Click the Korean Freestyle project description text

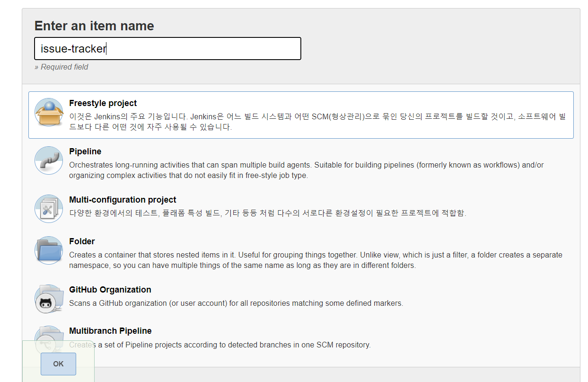[317, 122]
